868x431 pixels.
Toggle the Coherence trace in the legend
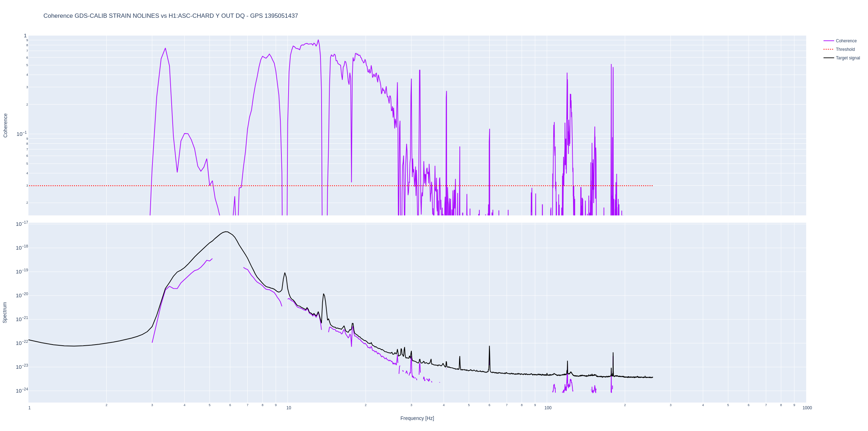click(x=846, y=41)
